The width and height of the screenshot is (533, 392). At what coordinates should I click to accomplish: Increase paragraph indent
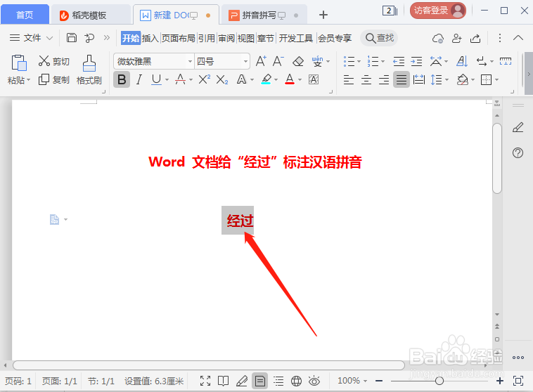(x=416, y=62)
